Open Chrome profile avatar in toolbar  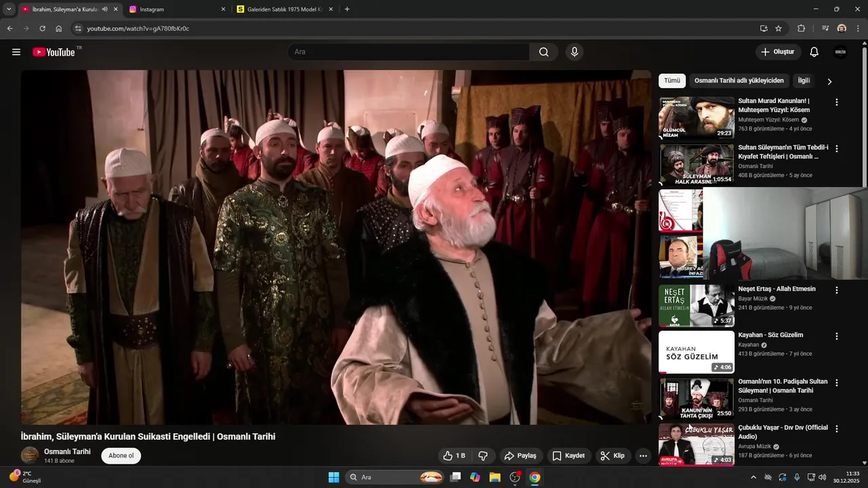(842, 28)
